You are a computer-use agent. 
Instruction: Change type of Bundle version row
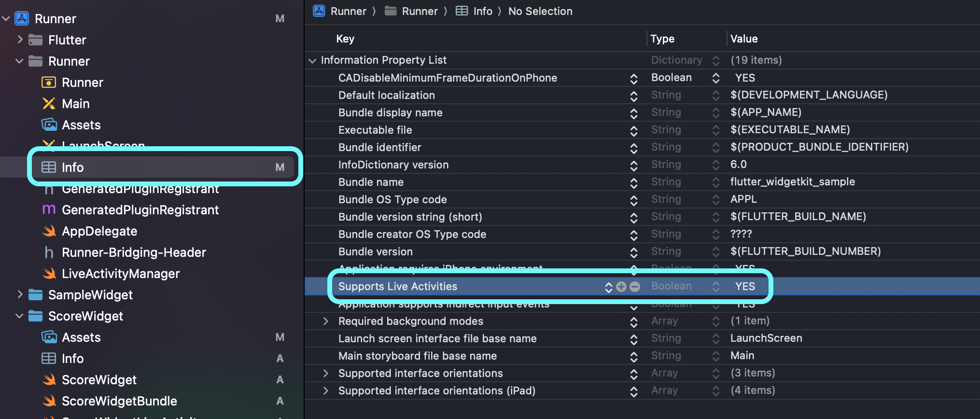pyautogui.click(x=716, y=252)
